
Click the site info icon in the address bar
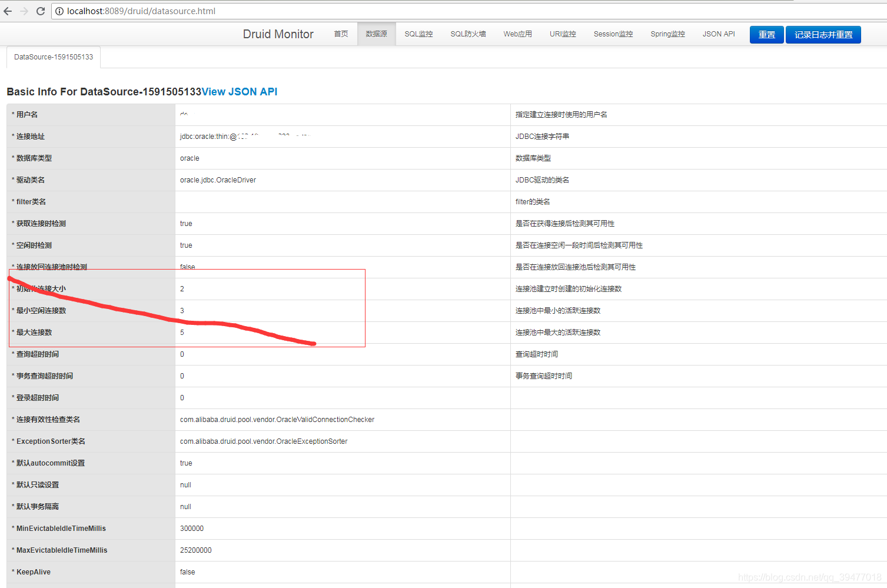coord(59,11)
